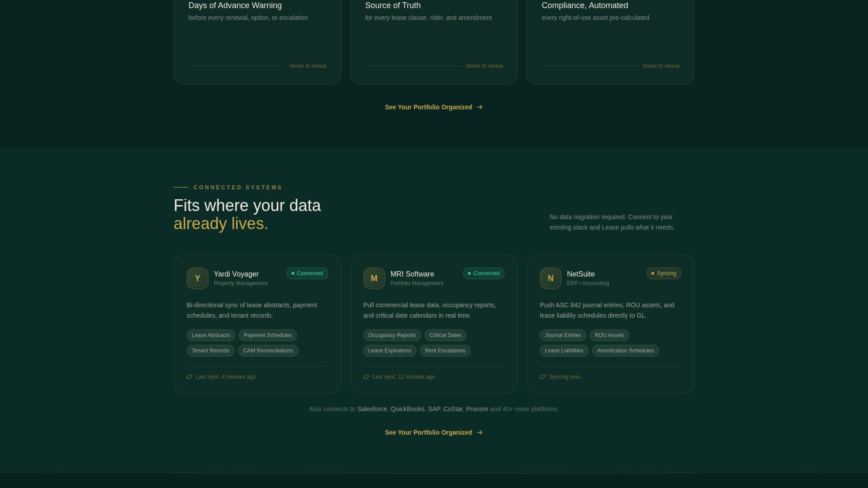Select the Rent Escalations tag
868x488 pixels.
(445, 351)
